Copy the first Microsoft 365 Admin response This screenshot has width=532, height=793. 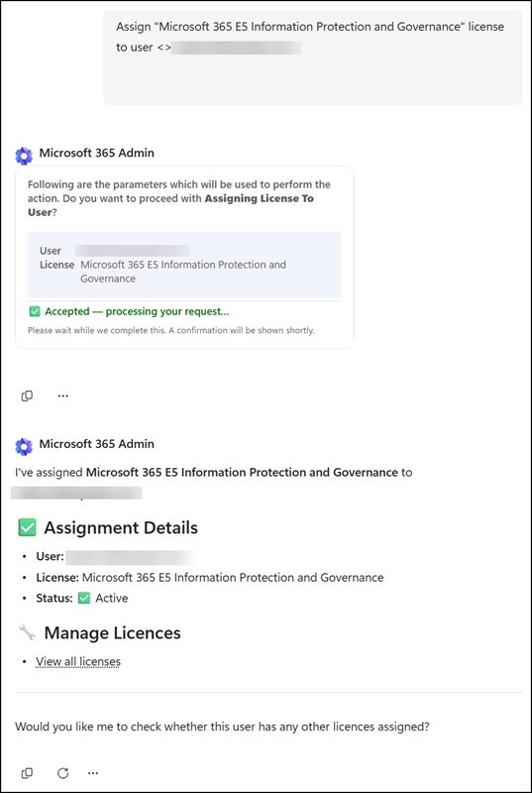click(27, 396)
